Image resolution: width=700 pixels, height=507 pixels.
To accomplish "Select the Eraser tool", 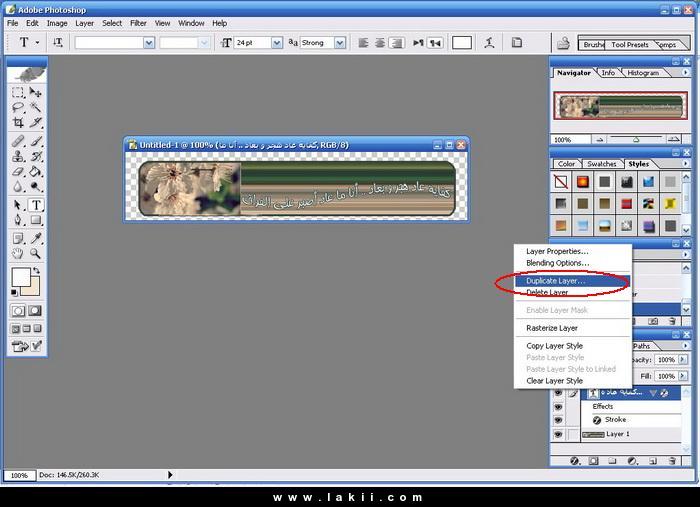I will 18,171.
